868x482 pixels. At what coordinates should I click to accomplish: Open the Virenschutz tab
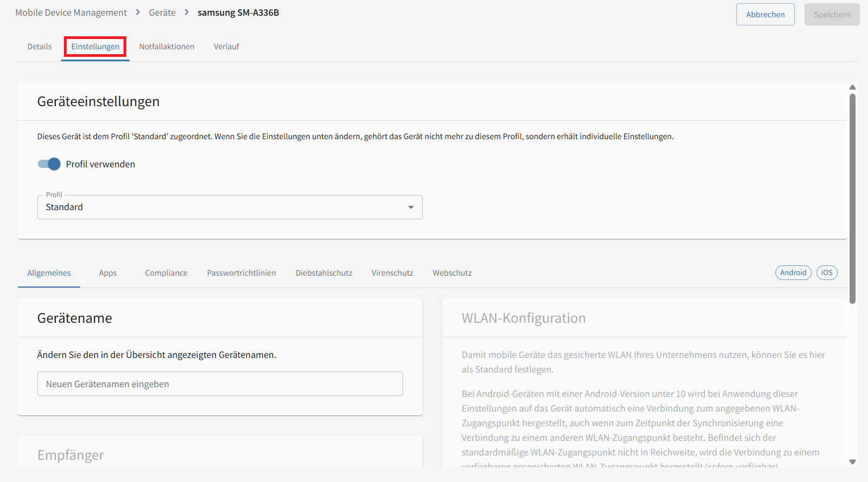click(392, 273)
